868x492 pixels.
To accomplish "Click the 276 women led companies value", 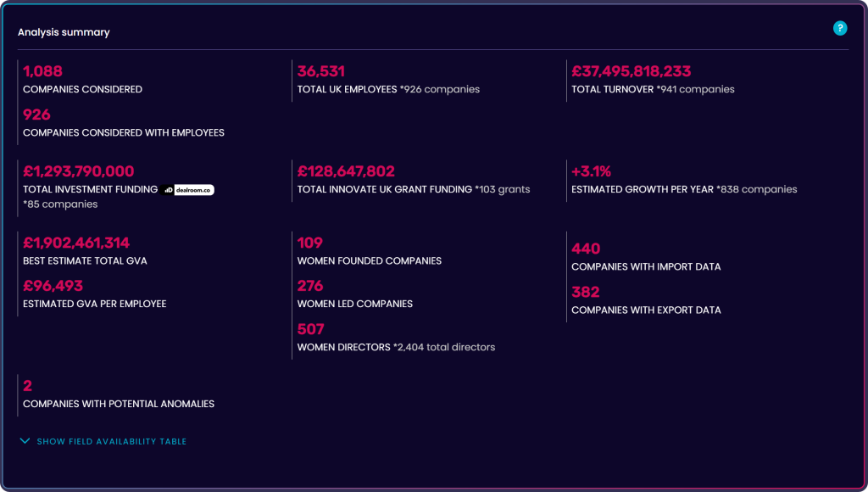I will pyautogui.click(x=310, y=286).
